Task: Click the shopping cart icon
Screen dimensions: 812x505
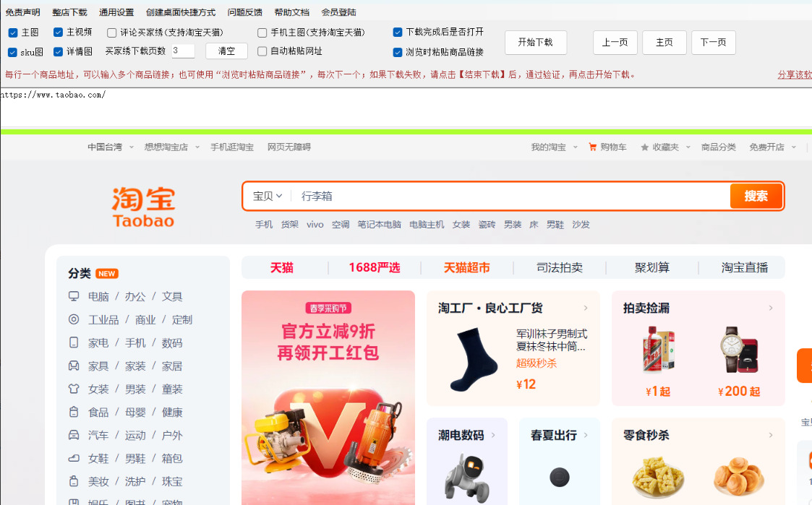Action: click(592, 147)
